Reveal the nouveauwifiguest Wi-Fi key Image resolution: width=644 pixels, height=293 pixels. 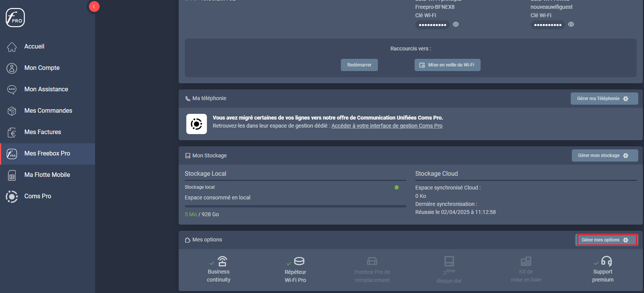[571, 24]
